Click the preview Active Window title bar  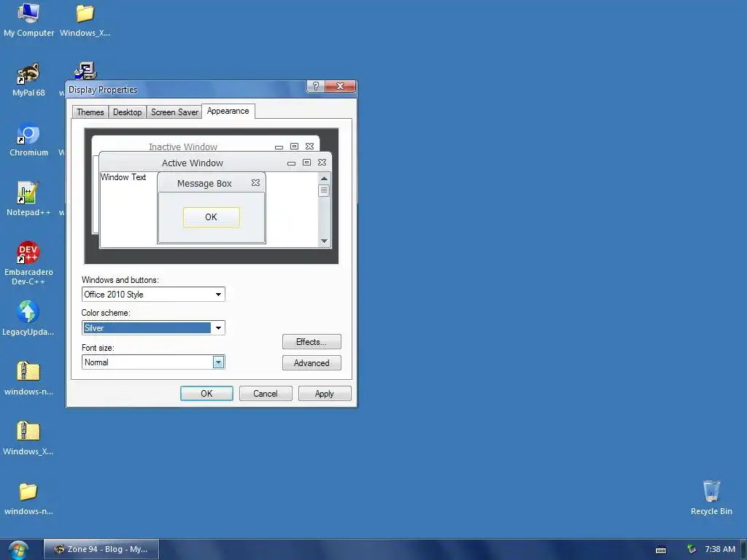[193, 163]
